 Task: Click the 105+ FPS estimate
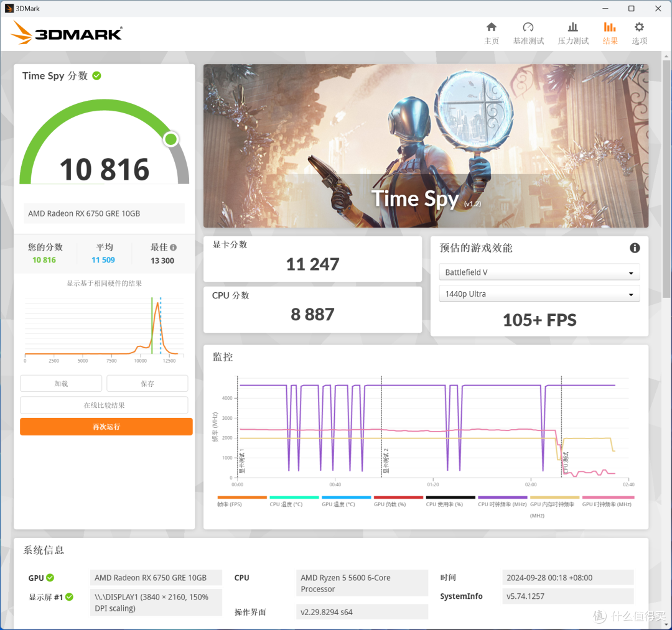point(539,320)
